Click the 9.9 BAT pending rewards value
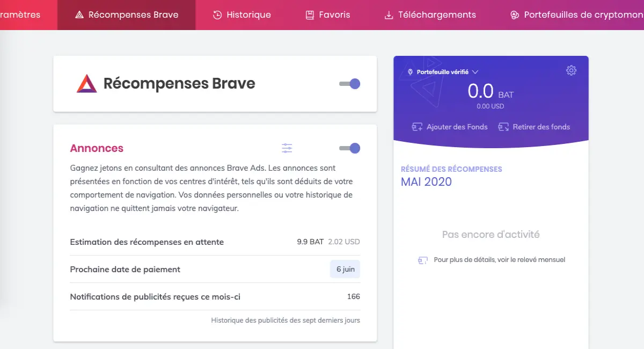 [x=310, y=242]
